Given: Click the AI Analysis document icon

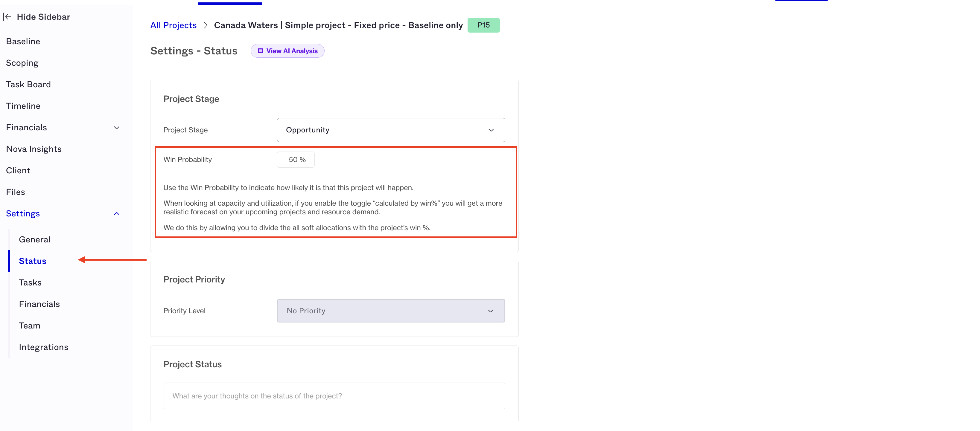Looking at the screenshot, I should [x=260, y=51].
